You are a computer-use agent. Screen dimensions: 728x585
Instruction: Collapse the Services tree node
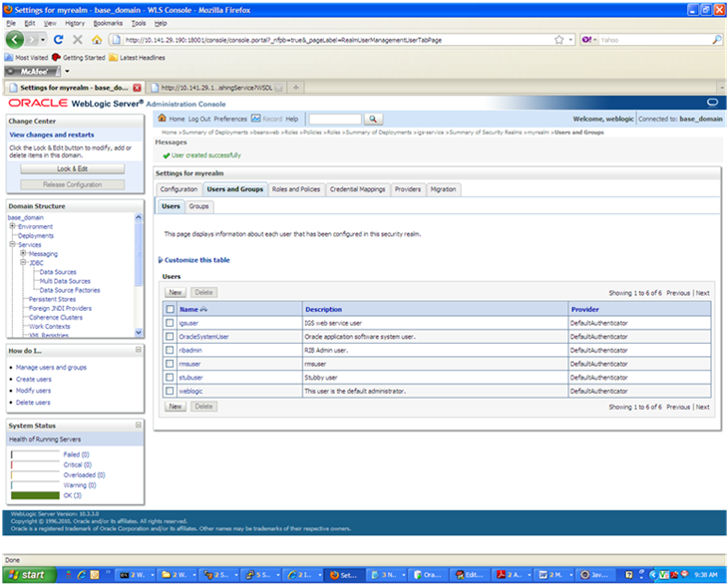(13, 244)
